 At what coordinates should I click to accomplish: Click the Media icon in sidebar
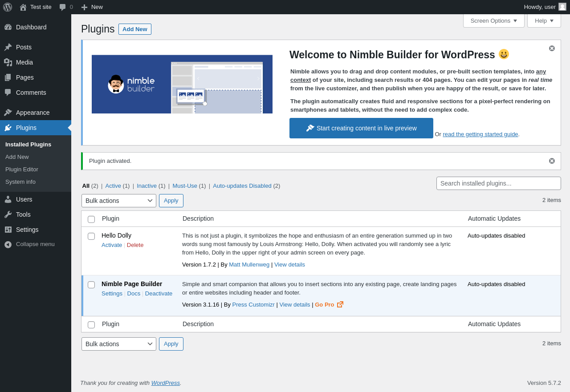[8, 62]
